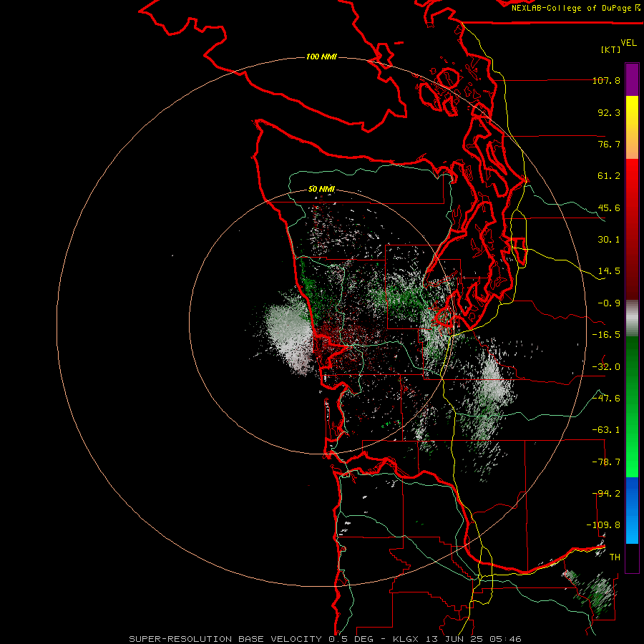Click the [KT] units label
This screenshot has width=644, height=644.
[611, 49]
